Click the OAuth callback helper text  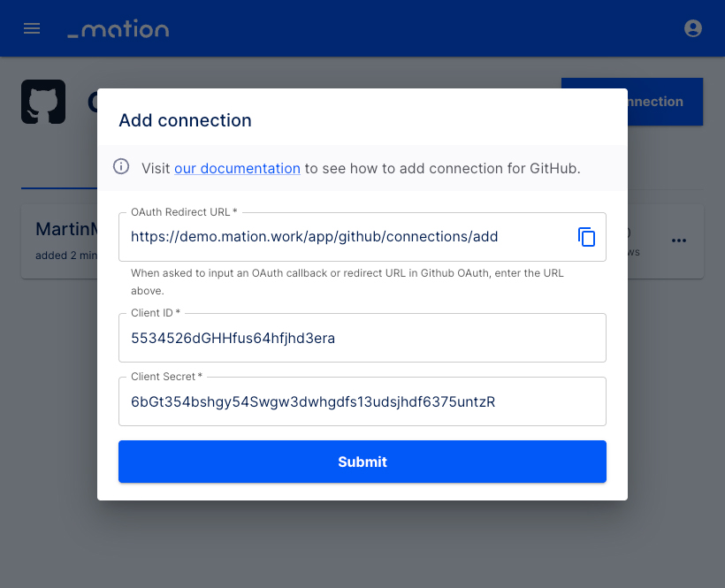(347, 281)
